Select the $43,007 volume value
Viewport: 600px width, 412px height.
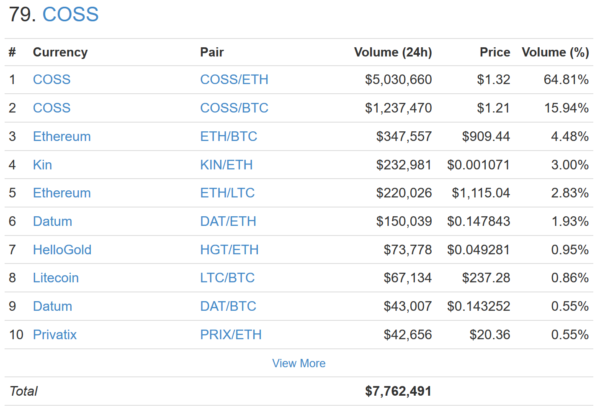click(408, 306)
